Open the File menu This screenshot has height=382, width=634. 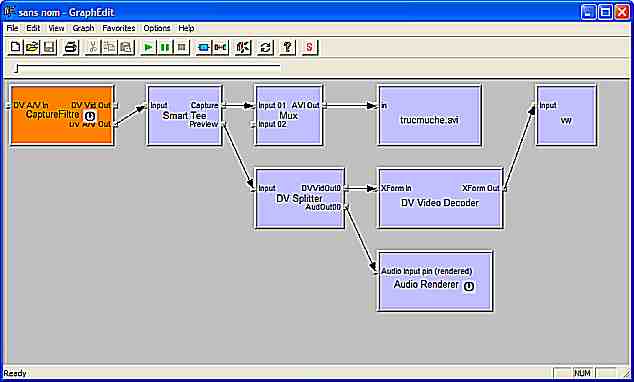click(13, 28)
